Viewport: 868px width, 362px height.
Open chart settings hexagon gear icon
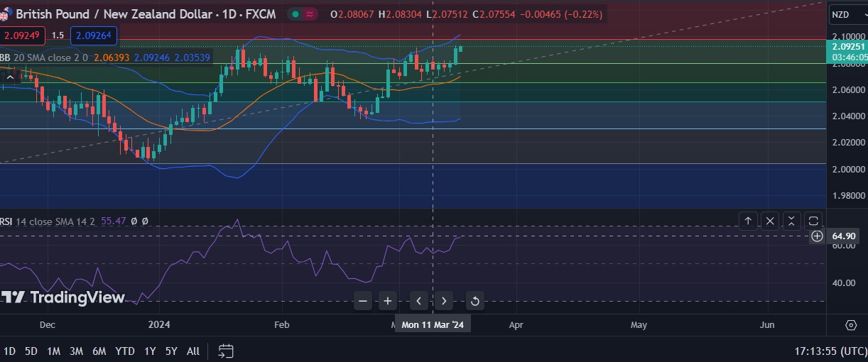pos(851,325)
